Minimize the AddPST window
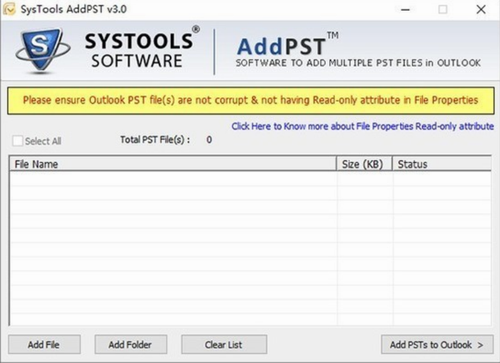 click(x=405, y=9)
